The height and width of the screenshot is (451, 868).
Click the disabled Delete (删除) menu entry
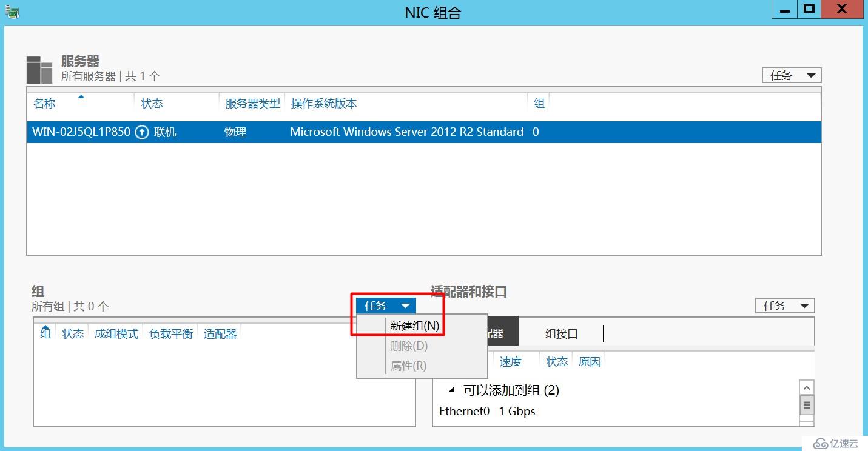409,346
